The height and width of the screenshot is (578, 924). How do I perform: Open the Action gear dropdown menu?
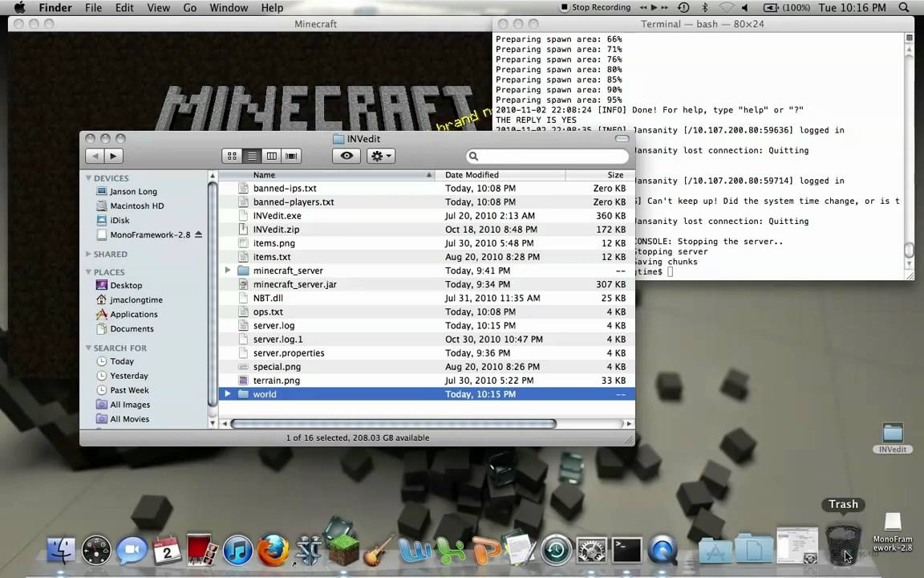[381, 157]
